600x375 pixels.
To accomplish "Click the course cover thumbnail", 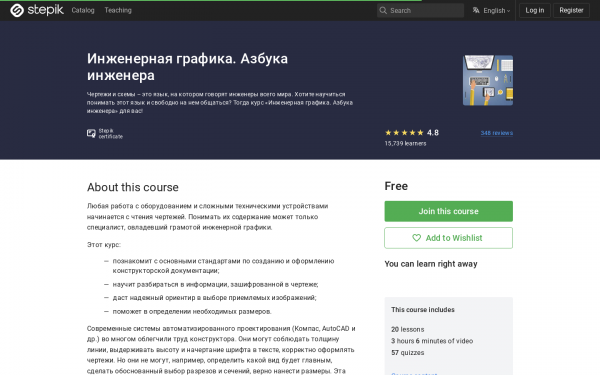I will (x=488, y=80).
